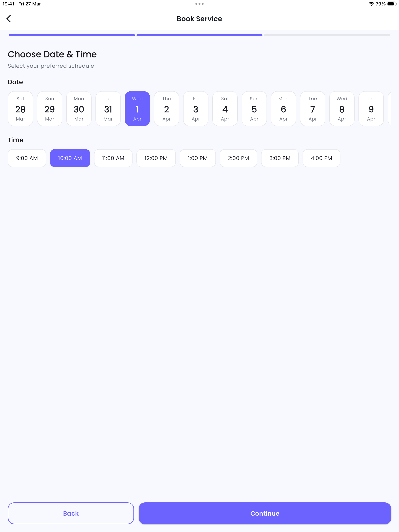The image size is (399, 532).
Task: Tap the 19:41 clock in status bar
Action: click(8, 4)
